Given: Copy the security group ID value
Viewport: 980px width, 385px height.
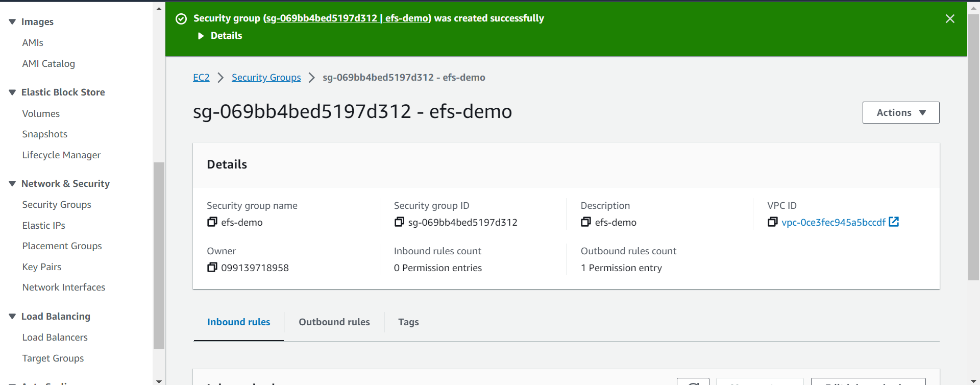Looking at the screenshot, I should click(x=399, y=222).
